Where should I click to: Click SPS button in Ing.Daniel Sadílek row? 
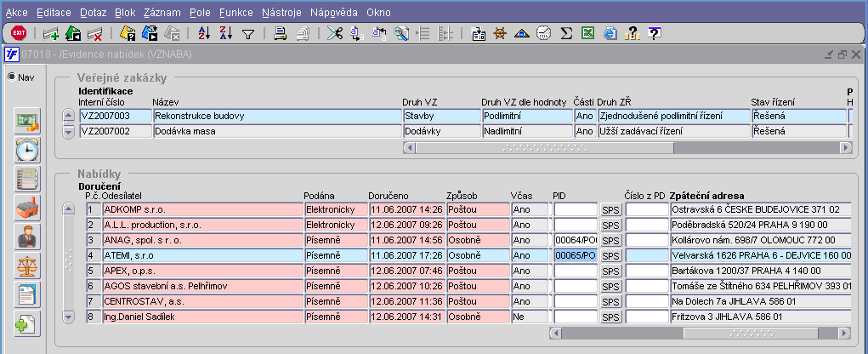tap(610, 317)
